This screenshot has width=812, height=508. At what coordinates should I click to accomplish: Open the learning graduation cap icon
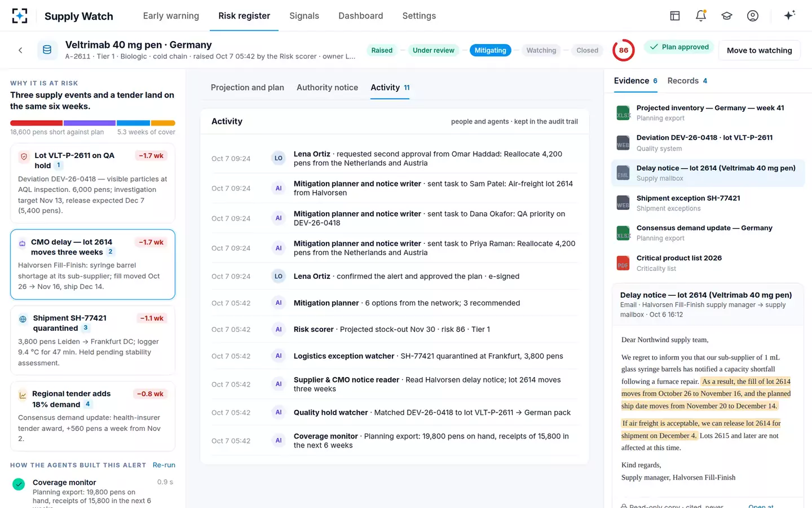(727, 16)
